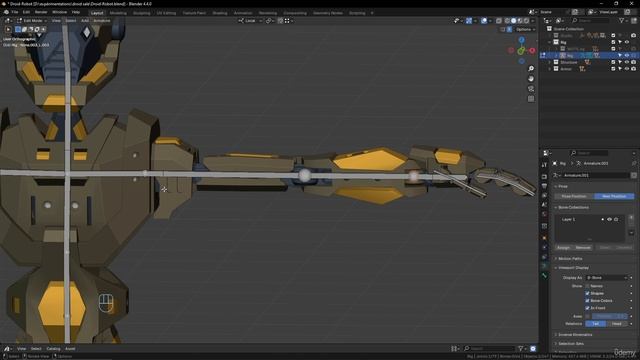The width and height of the screenshot is (640, 360).
Task: Hide the Armor collection with eye icon
Action: click(627, 69)
